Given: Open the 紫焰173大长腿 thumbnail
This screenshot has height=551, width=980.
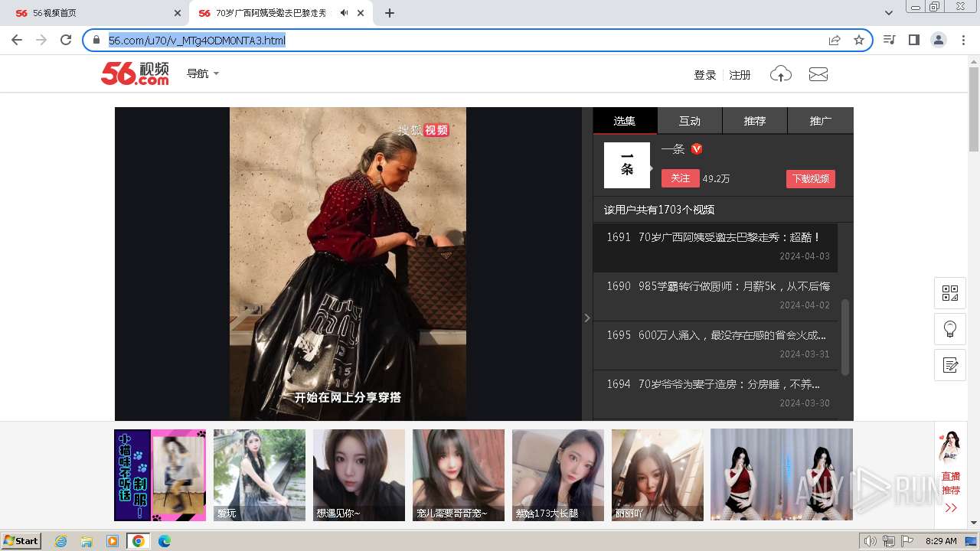Looking at the screenshot, I should click(x=558, y=475).
